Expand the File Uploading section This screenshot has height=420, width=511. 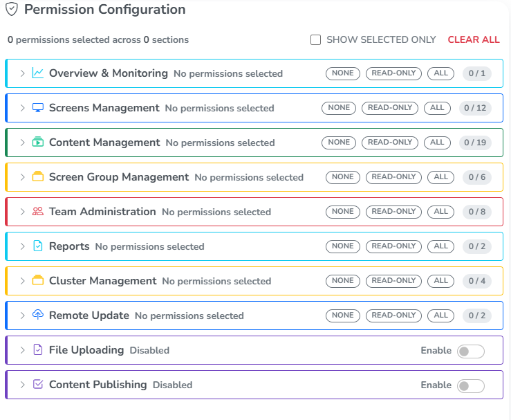(x=23, y=350)
